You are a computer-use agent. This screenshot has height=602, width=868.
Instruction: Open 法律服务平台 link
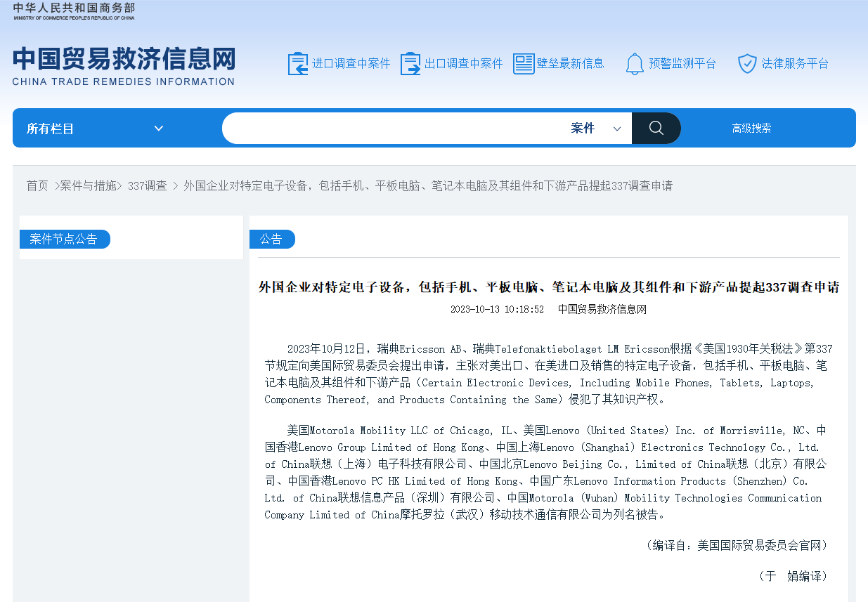point(795,64)
